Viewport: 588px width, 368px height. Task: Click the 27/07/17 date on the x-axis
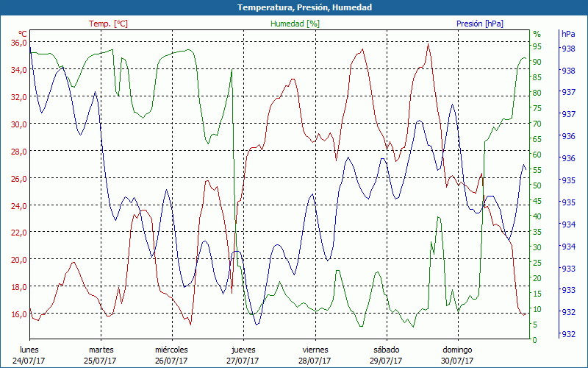[243, 361]
